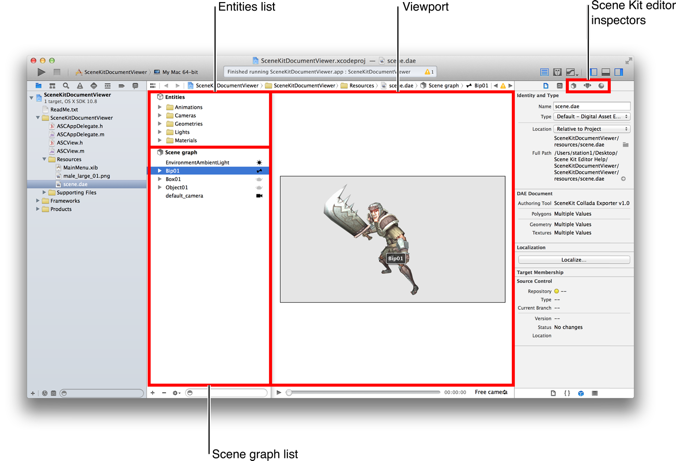Click warning triangle in the jump bar

(503, 86)
